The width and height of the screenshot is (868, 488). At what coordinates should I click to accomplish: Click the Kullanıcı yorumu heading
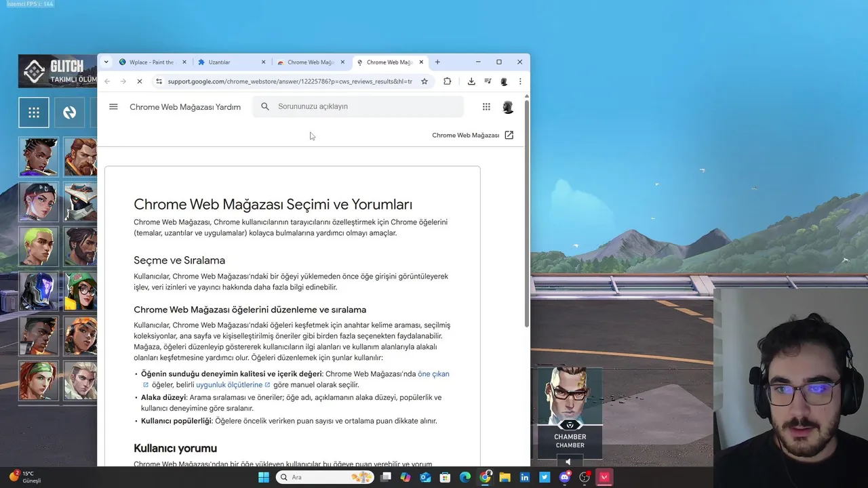point(175,448)
